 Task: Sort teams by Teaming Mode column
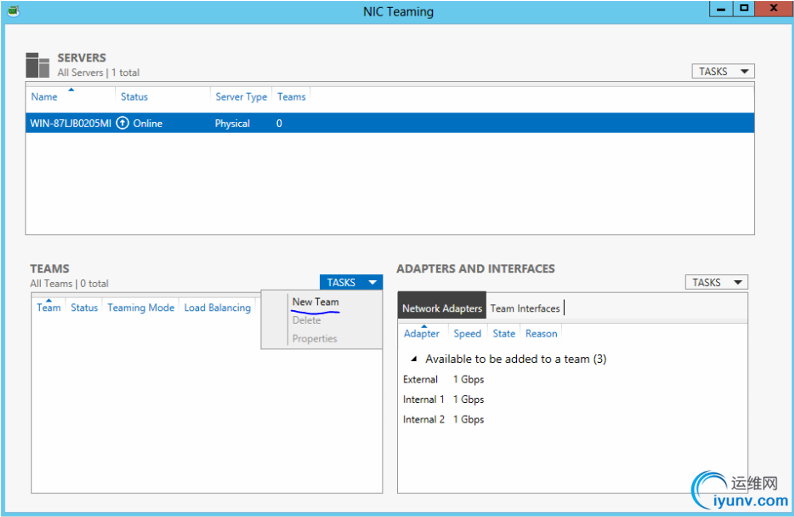tap(141, 307)
